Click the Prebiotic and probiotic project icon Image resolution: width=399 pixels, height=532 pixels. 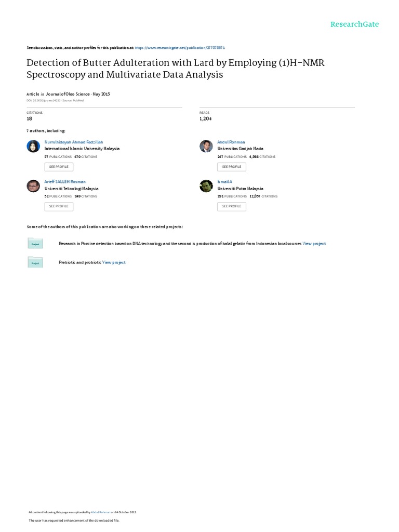coord(35,262)
